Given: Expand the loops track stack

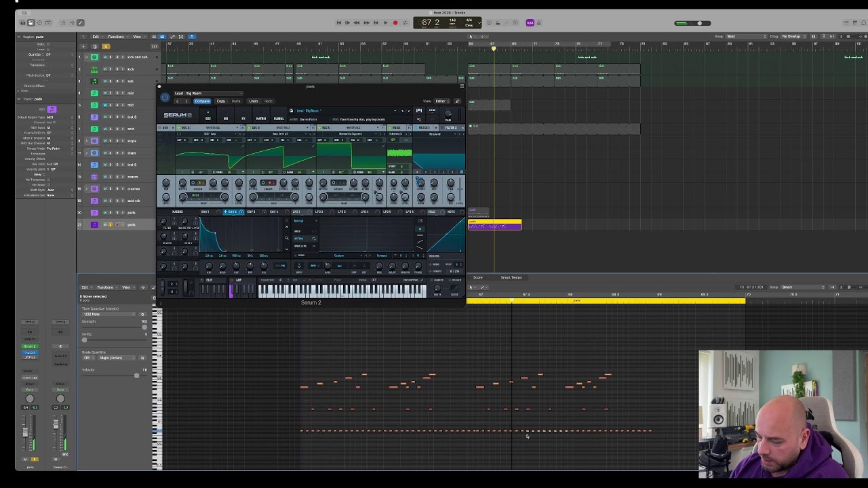Looking at the screenshot, I should (86, 141).
